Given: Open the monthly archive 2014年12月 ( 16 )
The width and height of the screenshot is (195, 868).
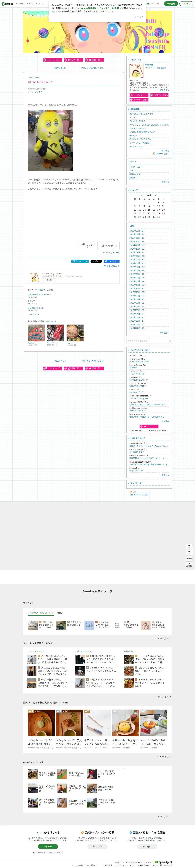Looking at the screenshot, I should tap(137, 242).
